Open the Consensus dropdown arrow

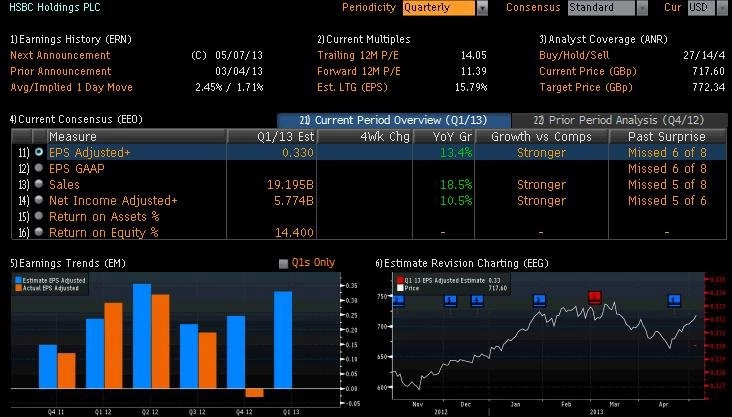click(642, 8)
